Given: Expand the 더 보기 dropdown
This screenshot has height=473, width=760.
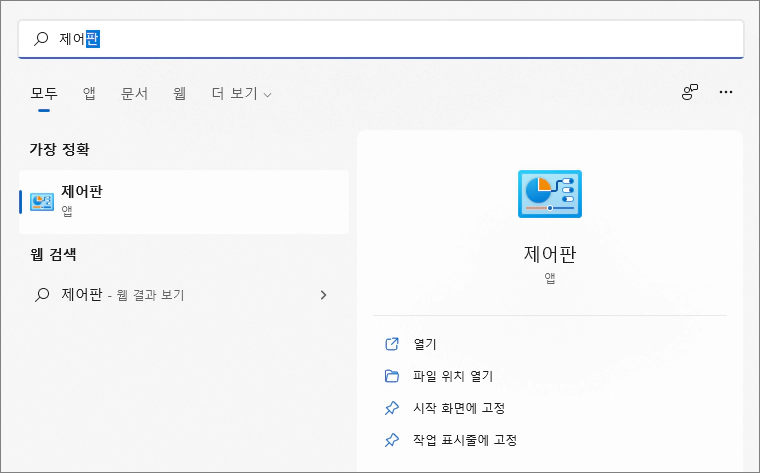Looking at the screenshot, I should [241, 93].
